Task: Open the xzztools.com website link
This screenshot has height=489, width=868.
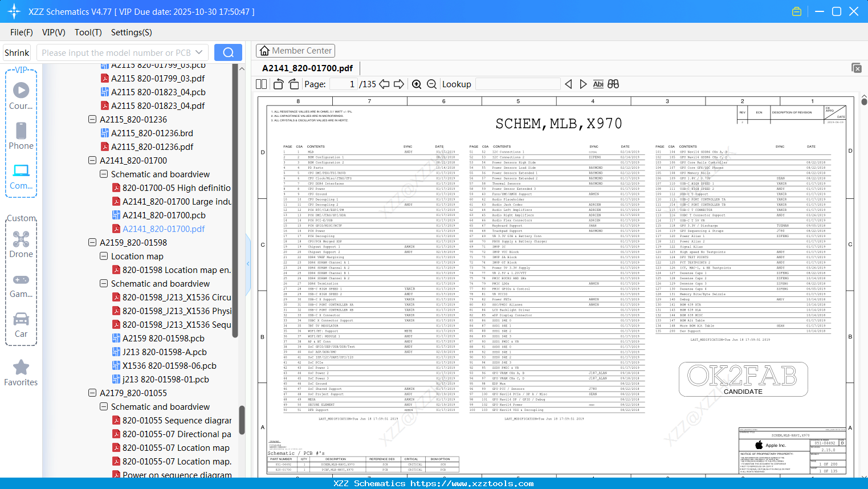Action: point(472,483)
